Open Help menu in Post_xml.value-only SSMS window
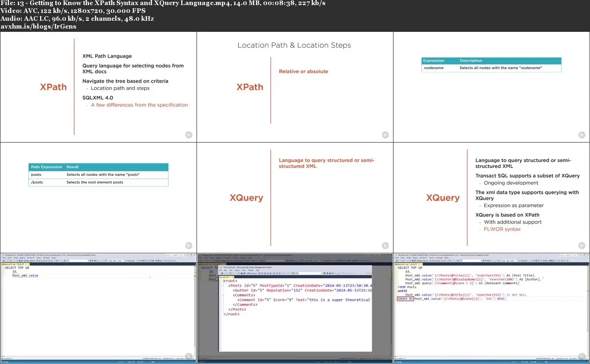 pos(54,258)
